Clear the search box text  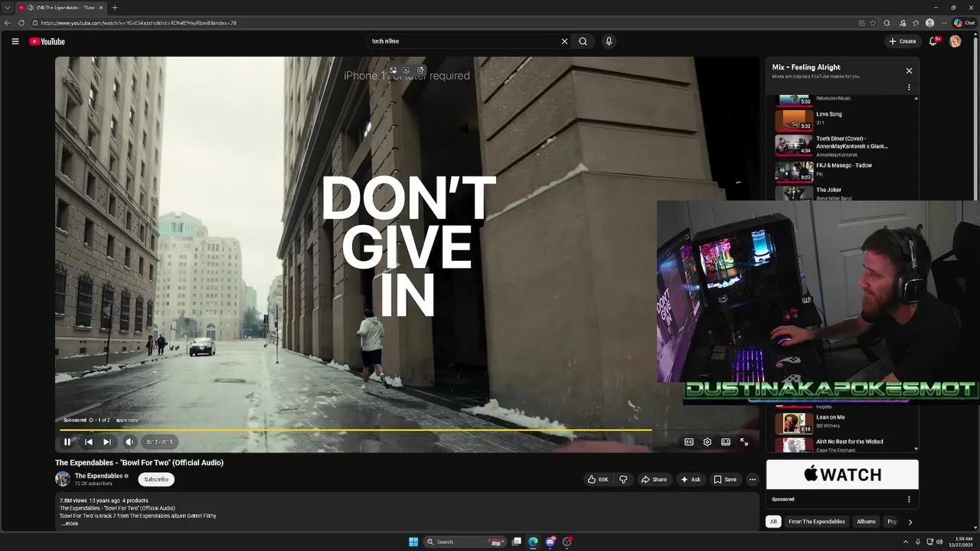pyautogui.click(x=564, y=41)
